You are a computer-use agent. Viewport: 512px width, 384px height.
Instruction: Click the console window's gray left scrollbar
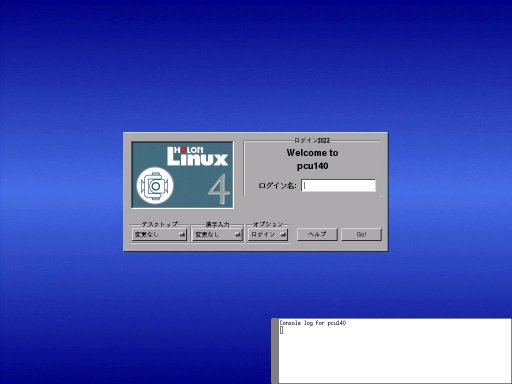[x=275, y=351]
